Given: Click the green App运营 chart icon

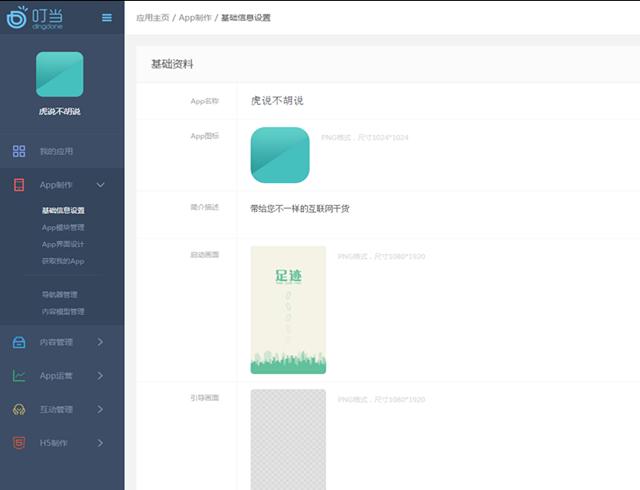Looking at the screenshot, I should pyautogui.click(x=19, y=376).
